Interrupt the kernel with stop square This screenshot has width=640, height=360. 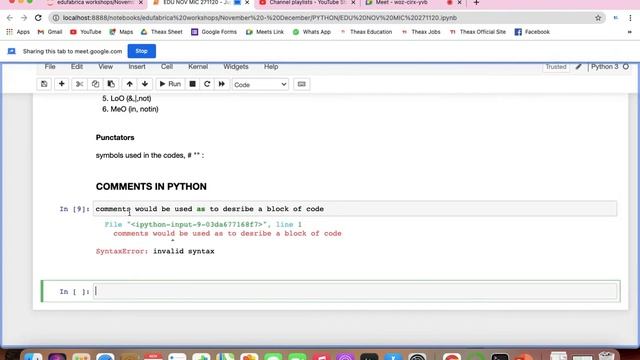pos(192,84)
